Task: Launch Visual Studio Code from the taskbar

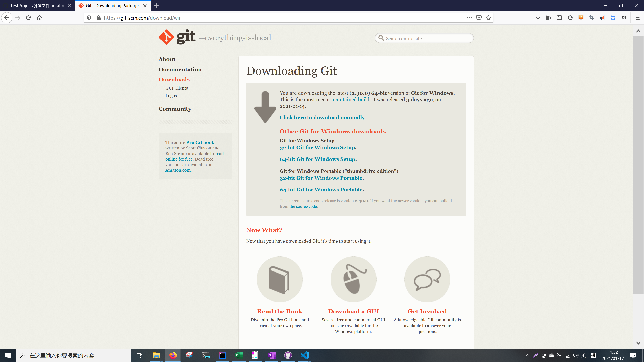Action: click(305, 355)
